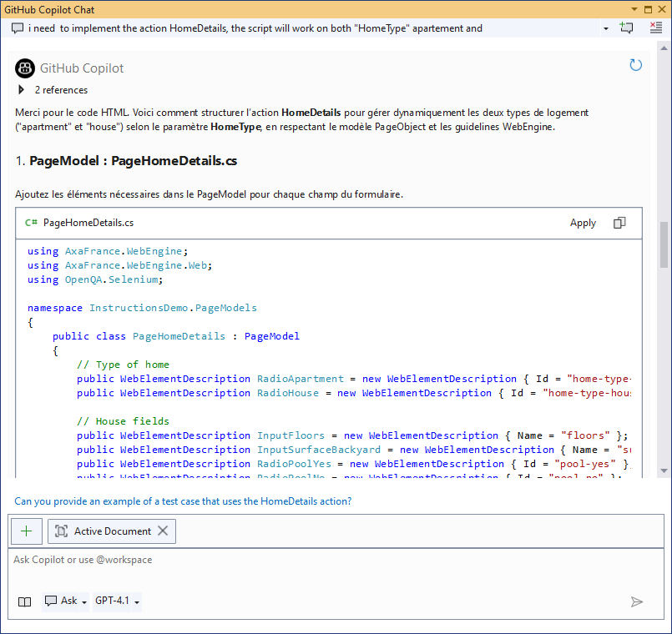Start a new chat thread
672x634 pixels.
click(x=626, y=28)
